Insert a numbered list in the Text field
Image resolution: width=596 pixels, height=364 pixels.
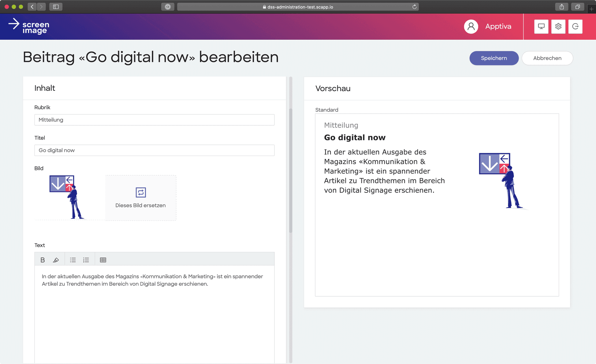pos(86,260)
